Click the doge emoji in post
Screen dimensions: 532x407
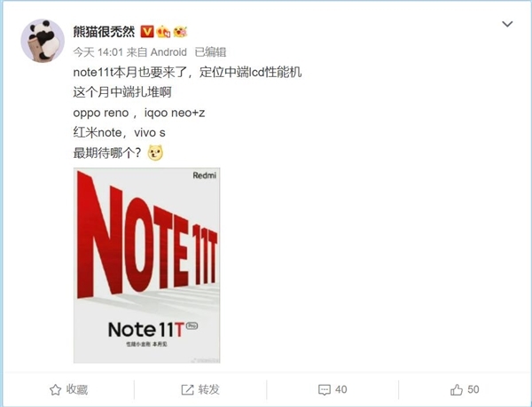click(155, 153)
